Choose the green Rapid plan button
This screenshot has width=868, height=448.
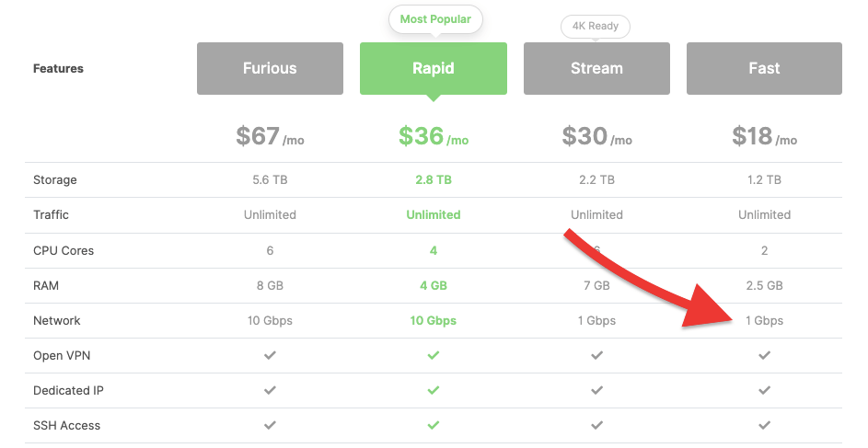pyautogui.click(x=434, y=68)
